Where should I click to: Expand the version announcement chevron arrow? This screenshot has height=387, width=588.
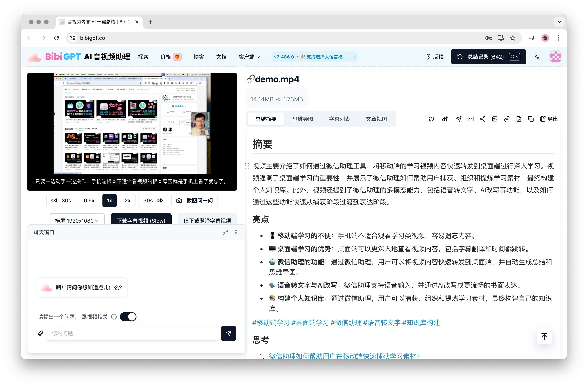pos(355,57)
